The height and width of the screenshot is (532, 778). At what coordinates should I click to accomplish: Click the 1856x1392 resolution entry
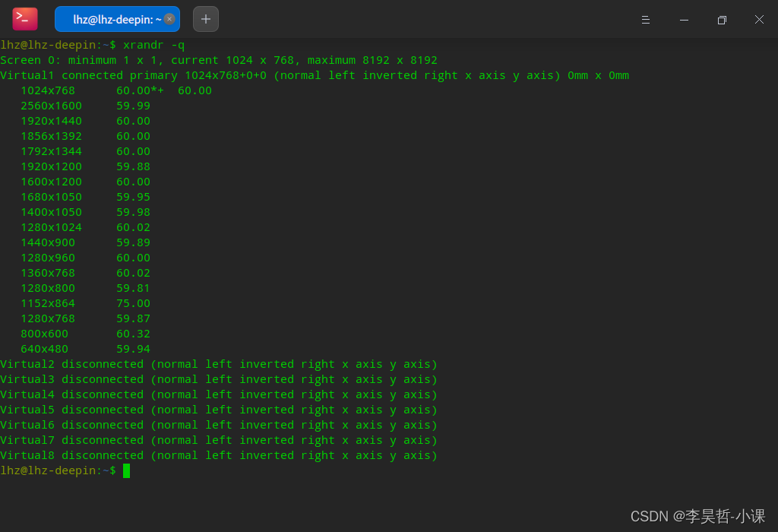[x=51, y=137]
